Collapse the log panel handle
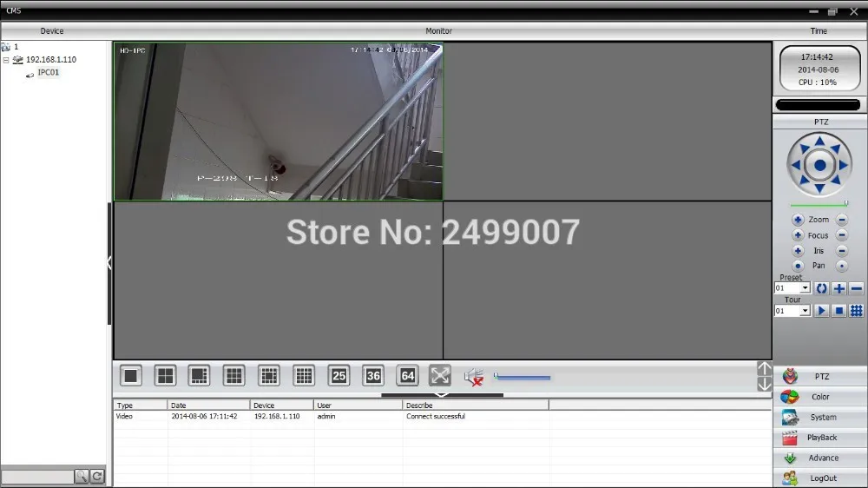Viewport: 868px width, 488px height. coord(442,395)
